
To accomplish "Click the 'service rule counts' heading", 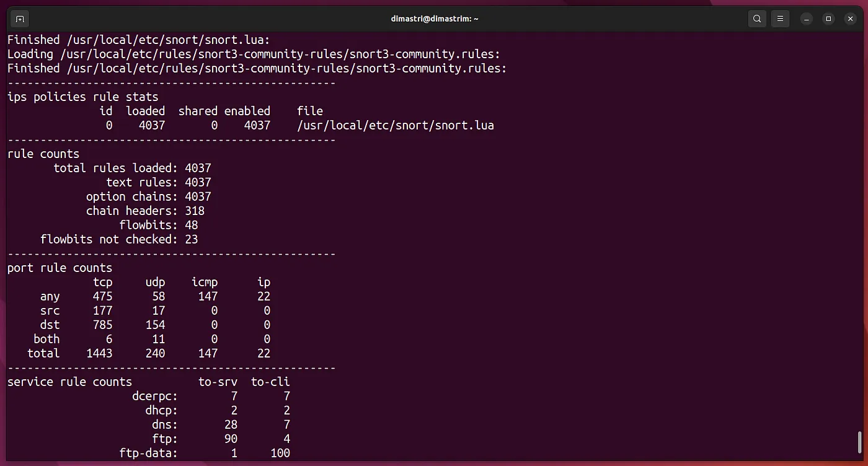I will coord(69,382).
